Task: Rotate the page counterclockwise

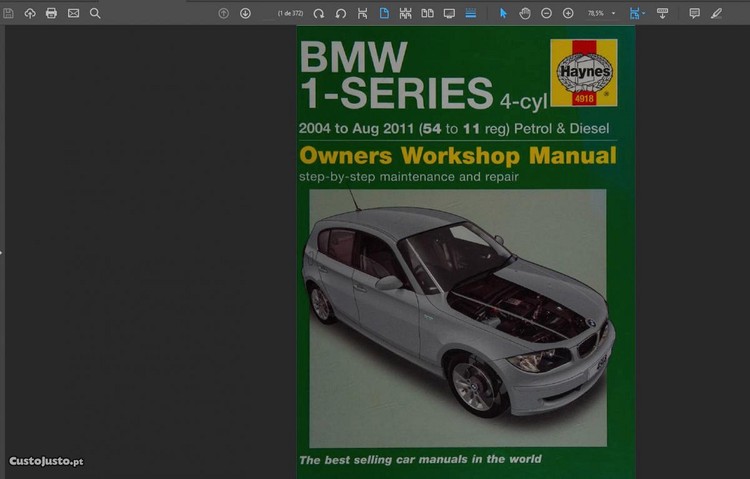Action: pyautogui.click(x=341, y=13)
